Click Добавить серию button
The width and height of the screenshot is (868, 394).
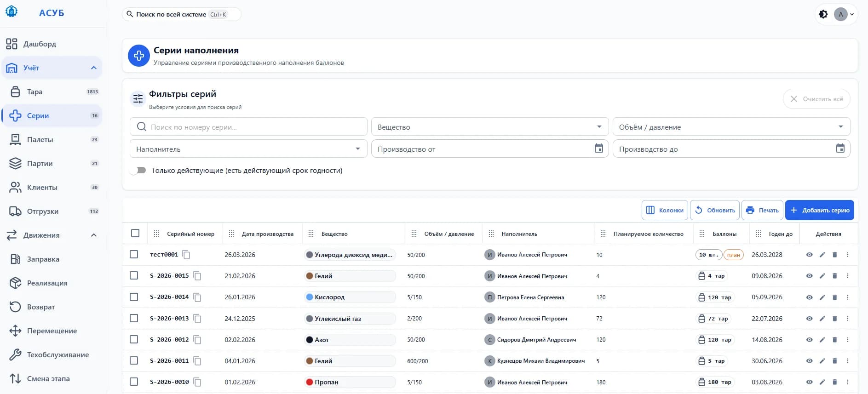pyautogui.click(x=820, y=210)
